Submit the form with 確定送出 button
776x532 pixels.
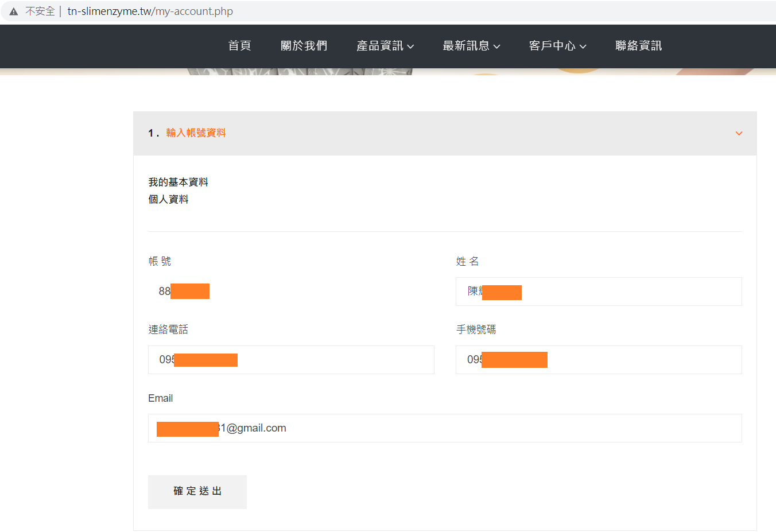point(197,492)
